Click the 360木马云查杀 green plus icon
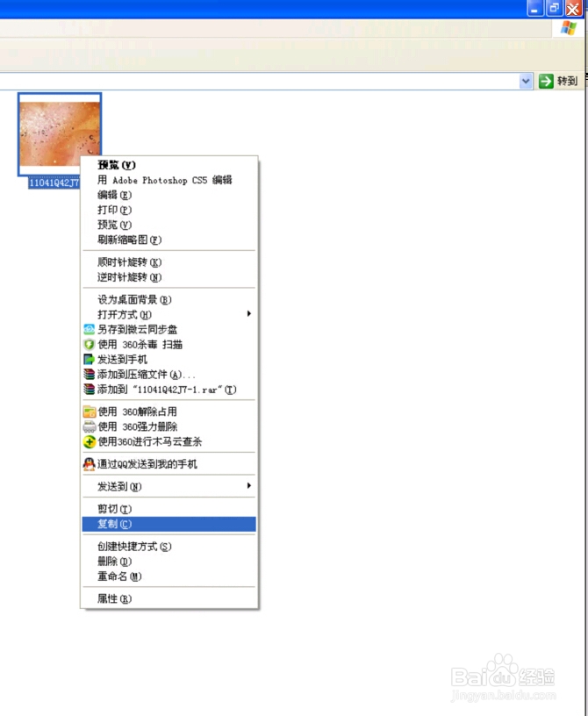This screenshot has width=588, height=716. click(x=90, y=441)
